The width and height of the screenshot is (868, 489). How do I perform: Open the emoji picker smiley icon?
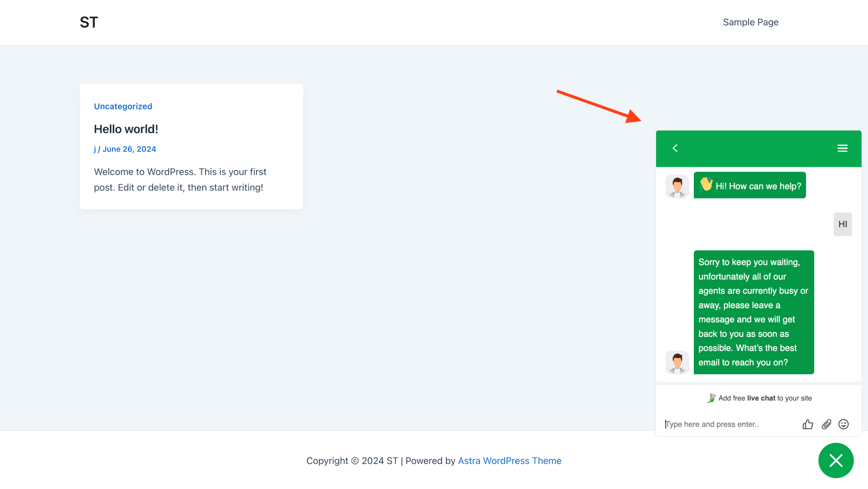[843, 424]
